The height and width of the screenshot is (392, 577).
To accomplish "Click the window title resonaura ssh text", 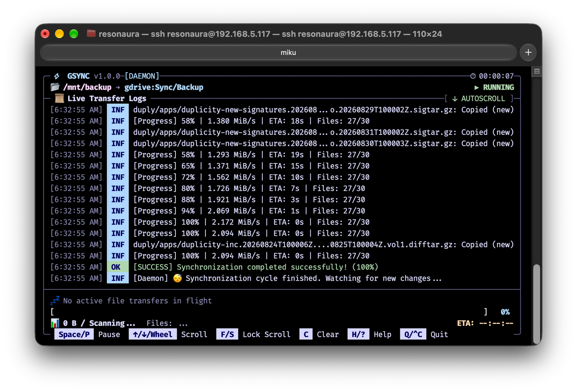I will (270, 34).
